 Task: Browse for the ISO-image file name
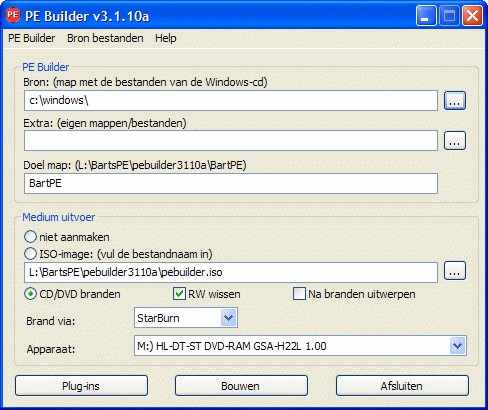pyautogui.click(x=455, y=271)
